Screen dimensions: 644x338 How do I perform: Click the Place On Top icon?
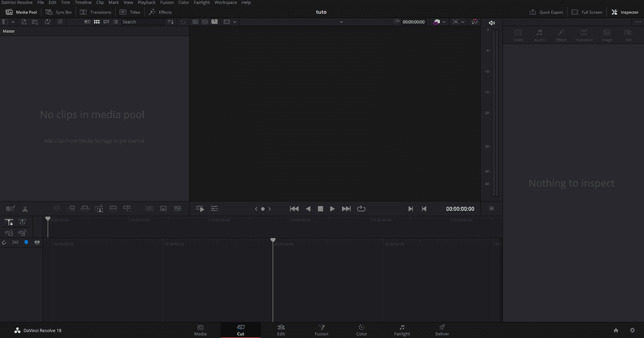pos(113,209)
